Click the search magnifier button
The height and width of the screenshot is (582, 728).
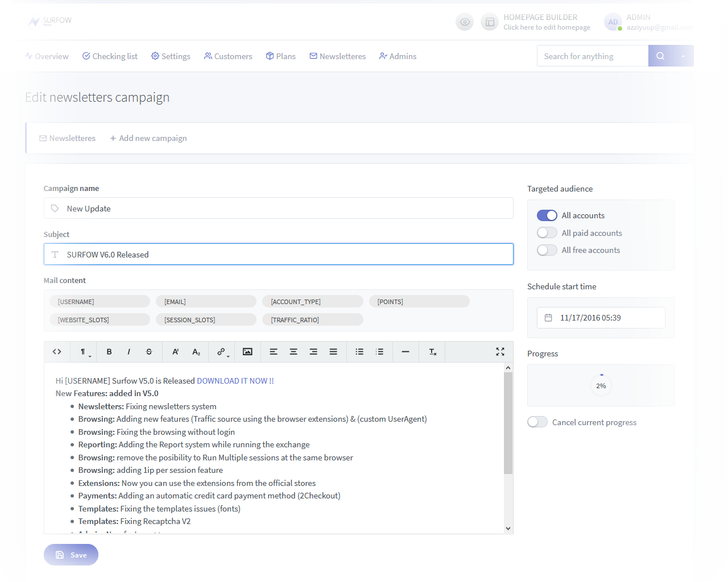[x=660, y=56]
